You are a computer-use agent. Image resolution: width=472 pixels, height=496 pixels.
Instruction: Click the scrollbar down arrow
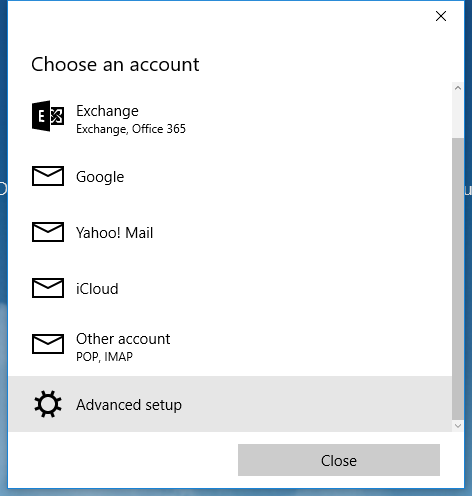458,426
